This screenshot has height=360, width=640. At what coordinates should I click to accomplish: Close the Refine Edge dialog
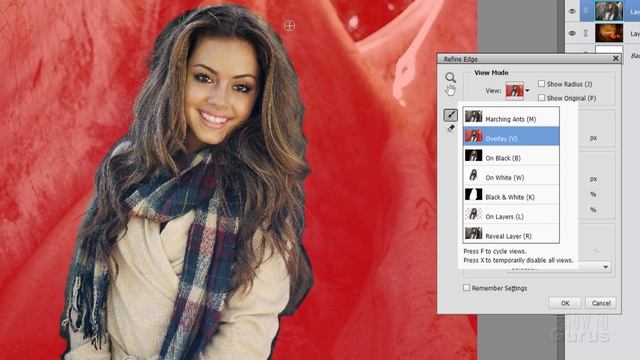616,59
